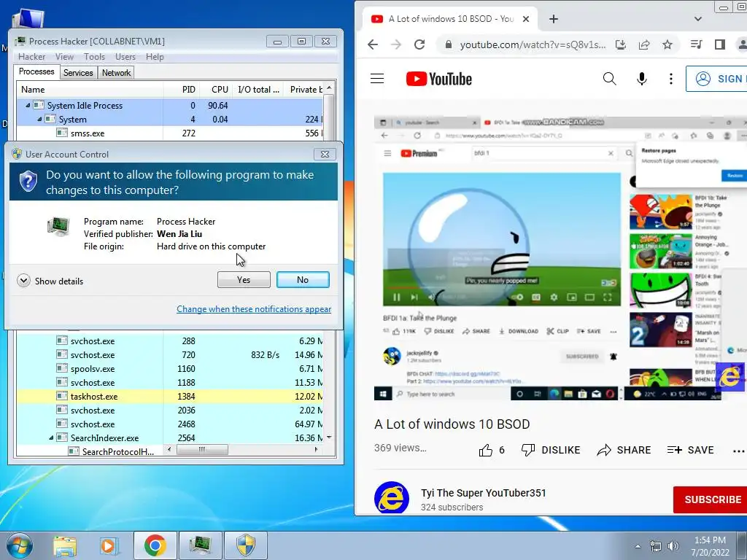747x560 pixels.
Task: Click Yes in User Account Control dialog
Action: [244, 280]
